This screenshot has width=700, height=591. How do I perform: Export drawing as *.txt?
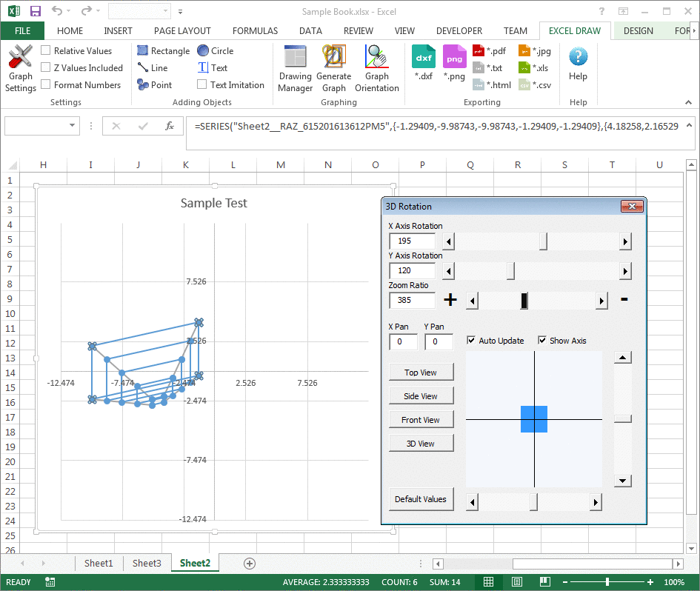(x=487, y=68)
